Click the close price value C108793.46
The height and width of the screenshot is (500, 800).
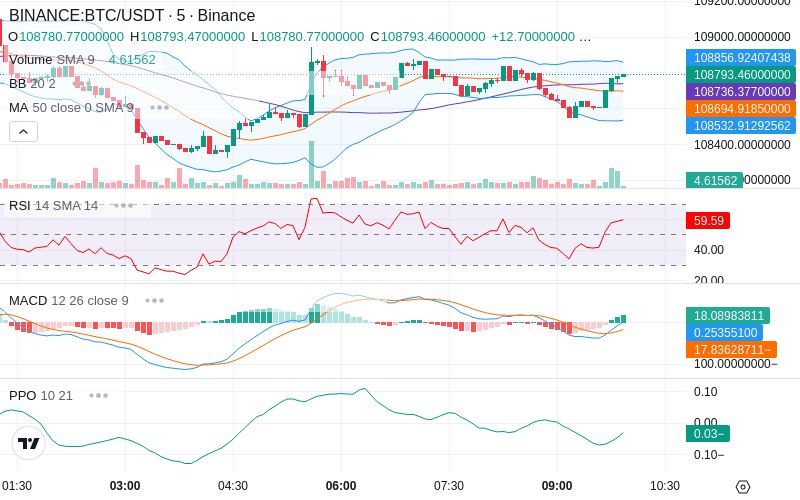428,37
